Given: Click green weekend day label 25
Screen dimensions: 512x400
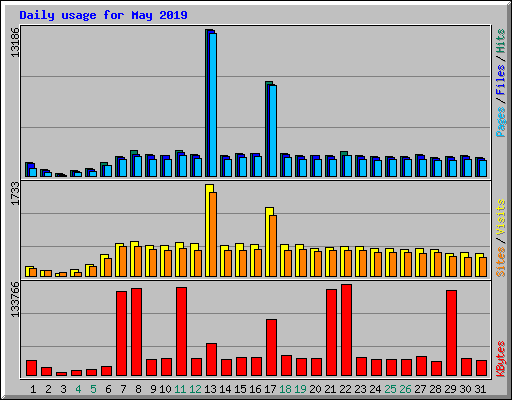Looking at the screenshot, I should click(x=390, y=389).
